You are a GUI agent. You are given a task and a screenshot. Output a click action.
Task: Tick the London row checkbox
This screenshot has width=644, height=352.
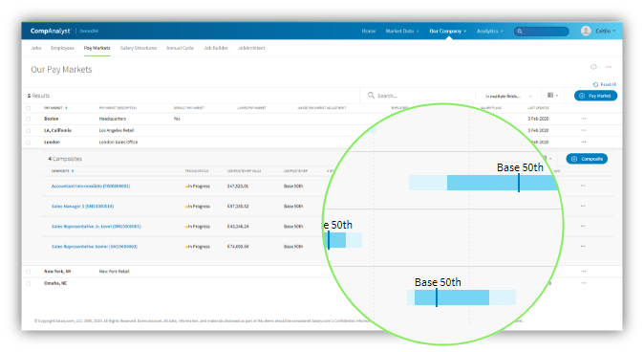click(29, 143)
